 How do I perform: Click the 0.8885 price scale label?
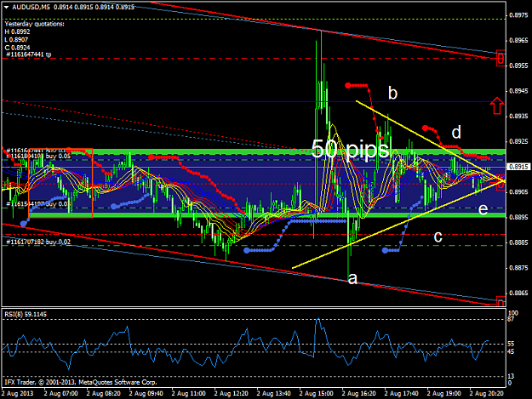[x=518, y=242]
